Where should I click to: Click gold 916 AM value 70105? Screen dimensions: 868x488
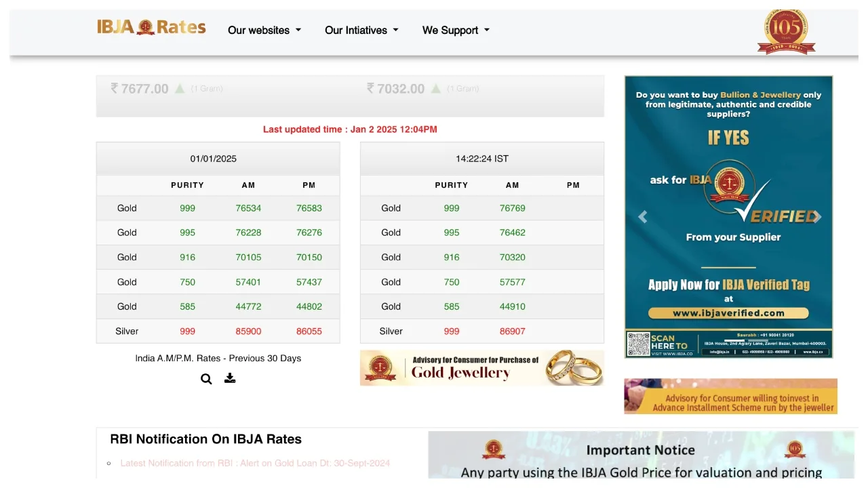click(x=248, y=257)
